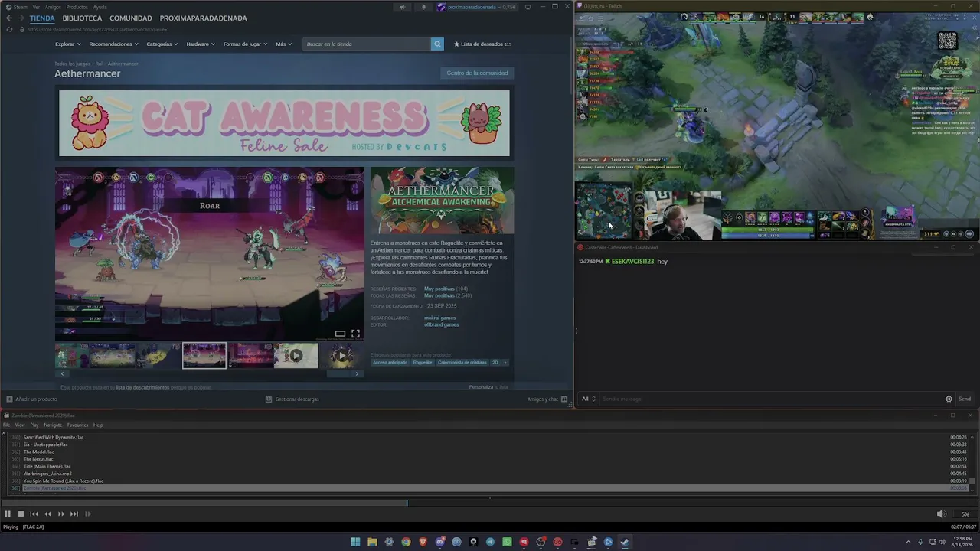This screenshot has height=551, width=980.
Task: Open Steam notifications bell
Action: 423,7
